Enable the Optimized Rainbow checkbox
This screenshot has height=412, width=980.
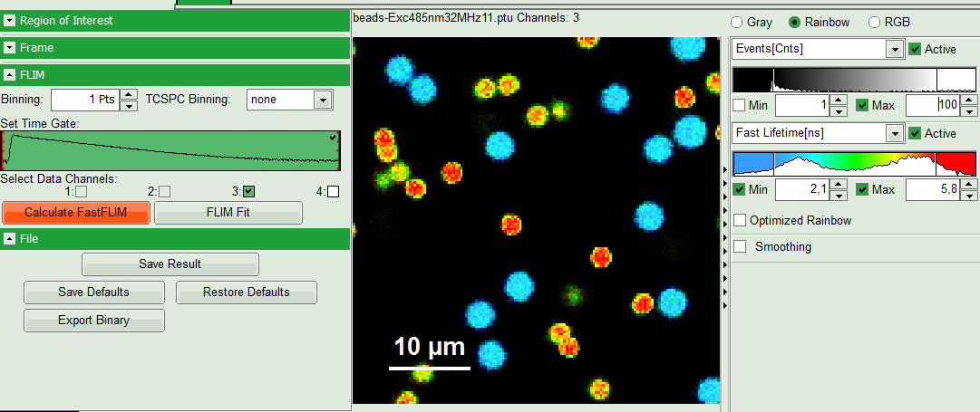(x=741, y=220)
